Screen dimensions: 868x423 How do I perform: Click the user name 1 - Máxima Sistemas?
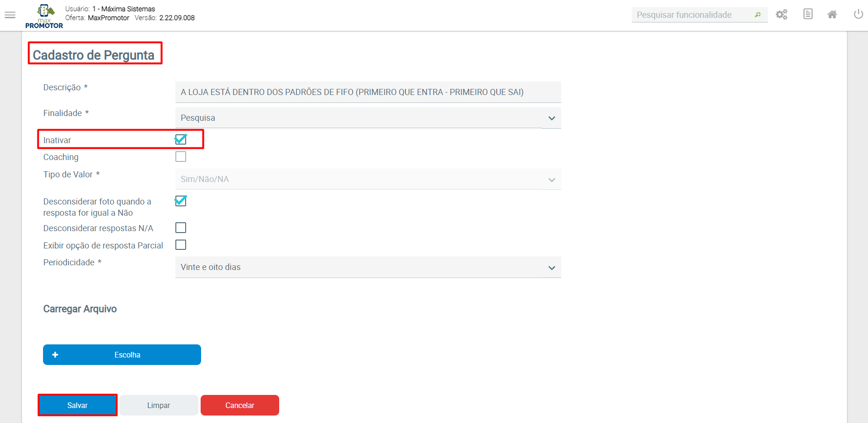tap(123, 9)
